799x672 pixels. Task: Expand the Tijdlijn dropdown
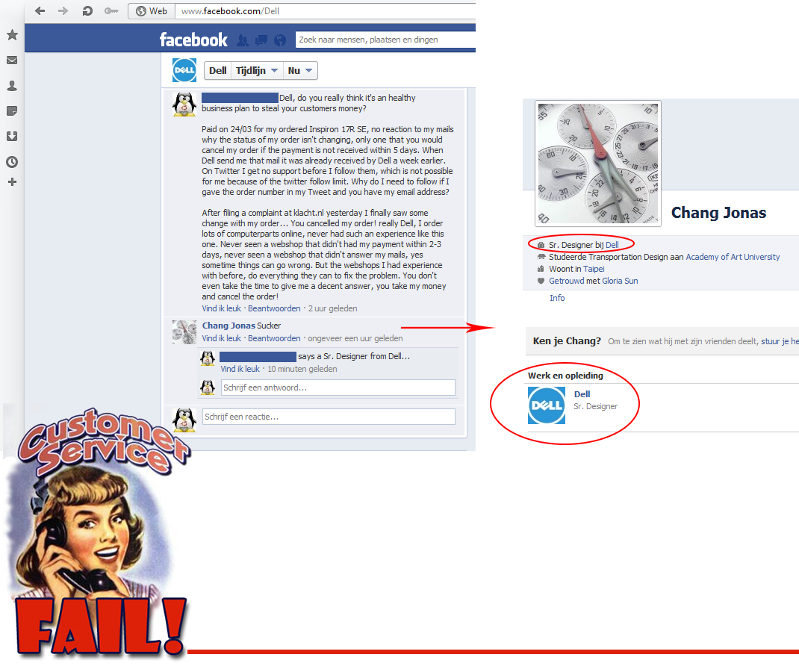pos(257,71)
